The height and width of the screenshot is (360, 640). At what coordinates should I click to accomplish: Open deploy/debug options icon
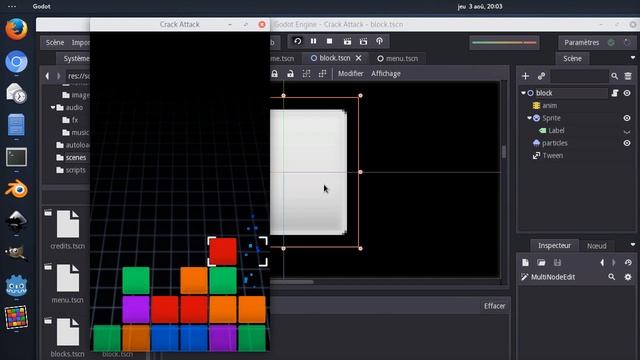(379, 41)
